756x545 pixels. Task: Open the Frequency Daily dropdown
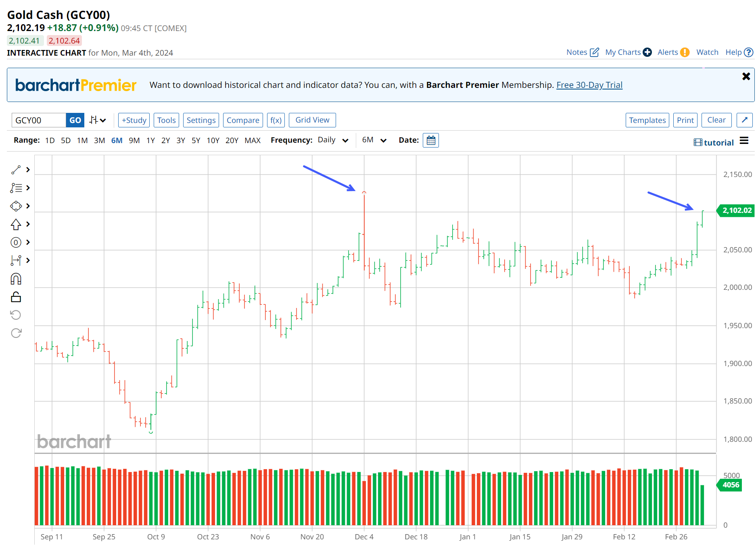pos(332,140)
